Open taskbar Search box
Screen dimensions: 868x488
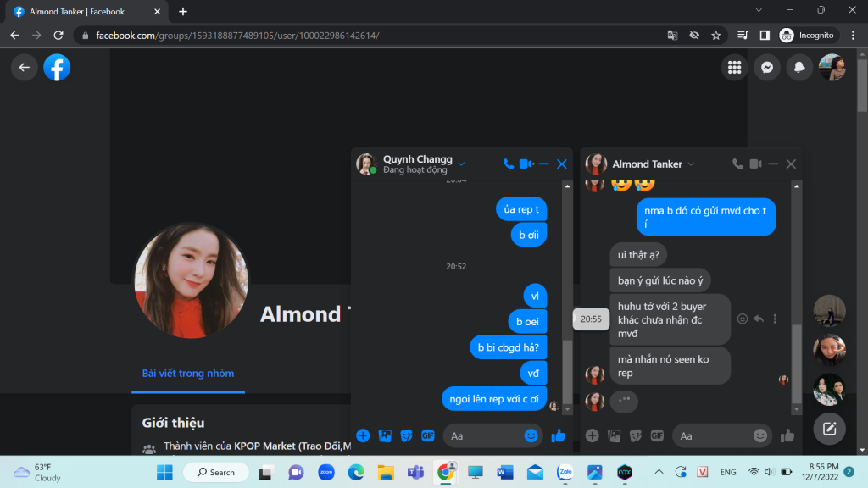click(x=216, y=473)
